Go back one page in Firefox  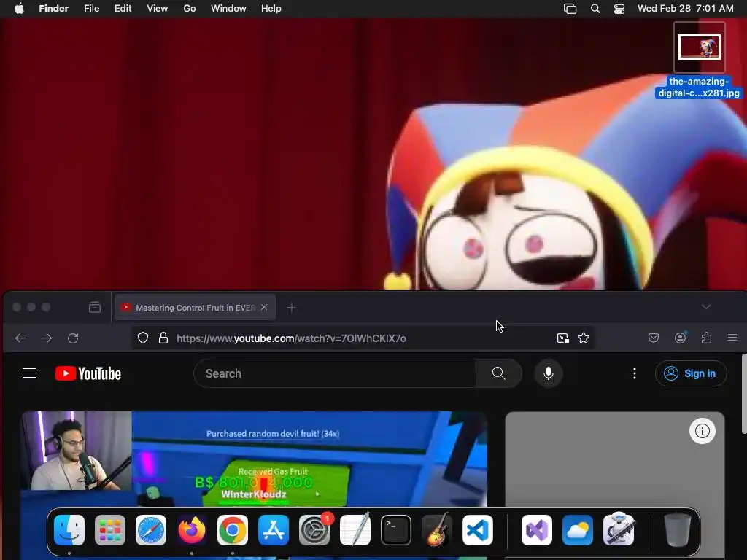(20, 338)
